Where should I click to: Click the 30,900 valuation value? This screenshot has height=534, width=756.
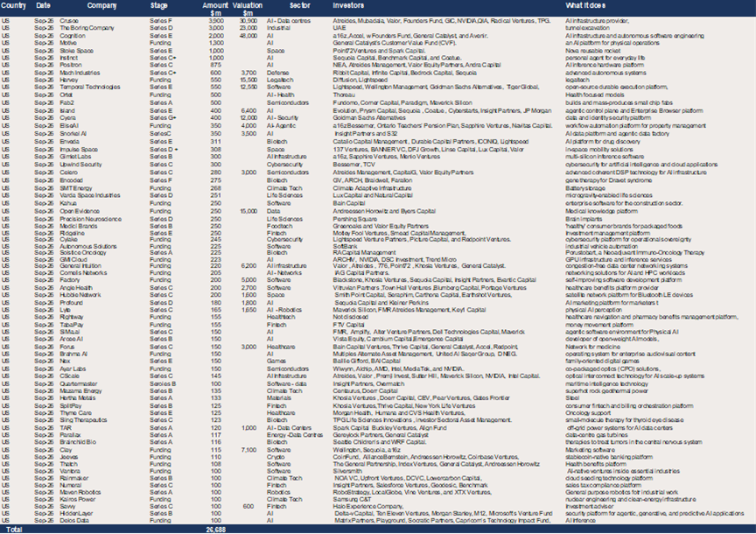point(248,21)
